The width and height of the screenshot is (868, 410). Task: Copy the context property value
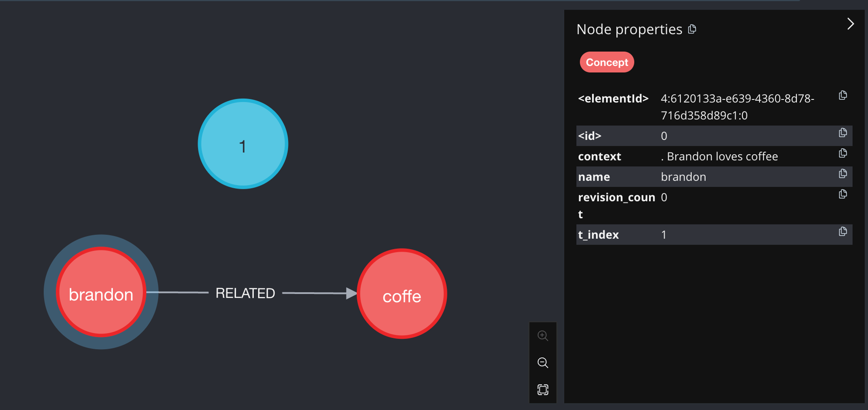pyautogui.click(x=842, y=153)
